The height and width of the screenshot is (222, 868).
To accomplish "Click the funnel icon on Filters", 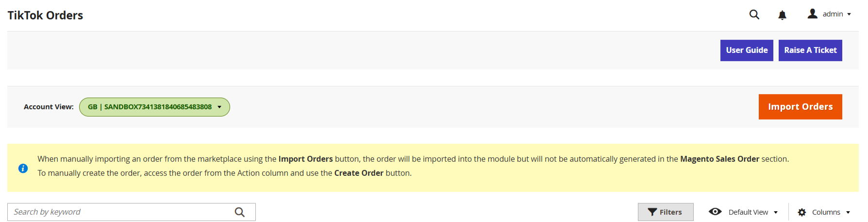I will pyautogui.click(x=652, y=212).
